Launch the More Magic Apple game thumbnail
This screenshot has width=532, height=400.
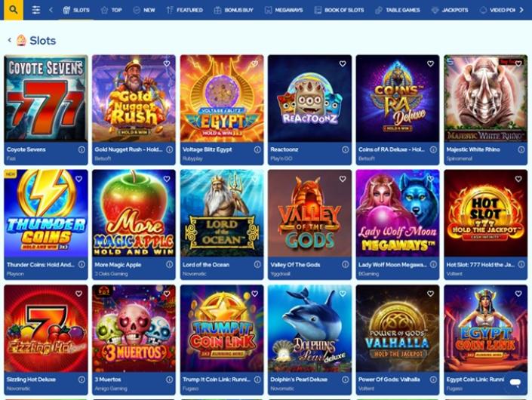[x=134, y=213]
